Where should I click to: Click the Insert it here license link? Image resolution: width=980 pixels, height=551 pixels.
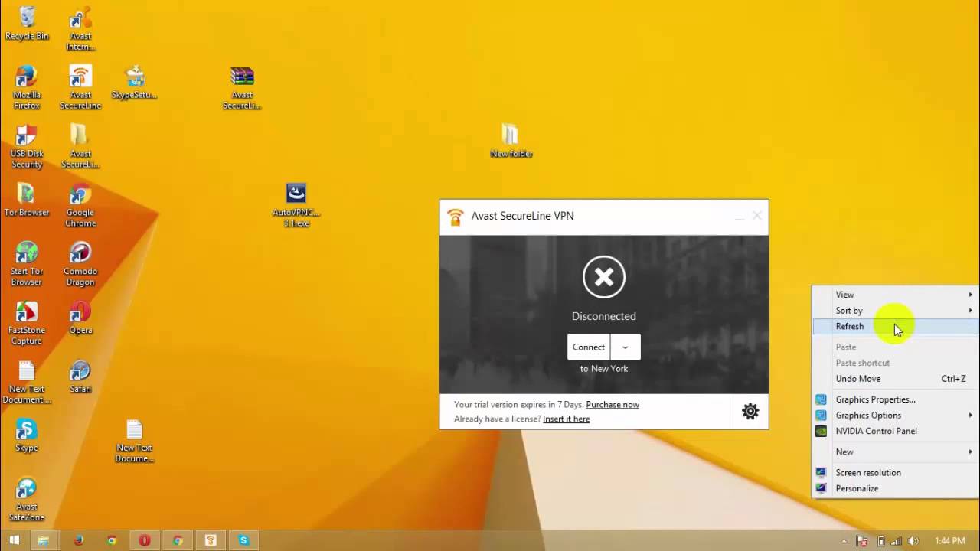click(567, 419)
